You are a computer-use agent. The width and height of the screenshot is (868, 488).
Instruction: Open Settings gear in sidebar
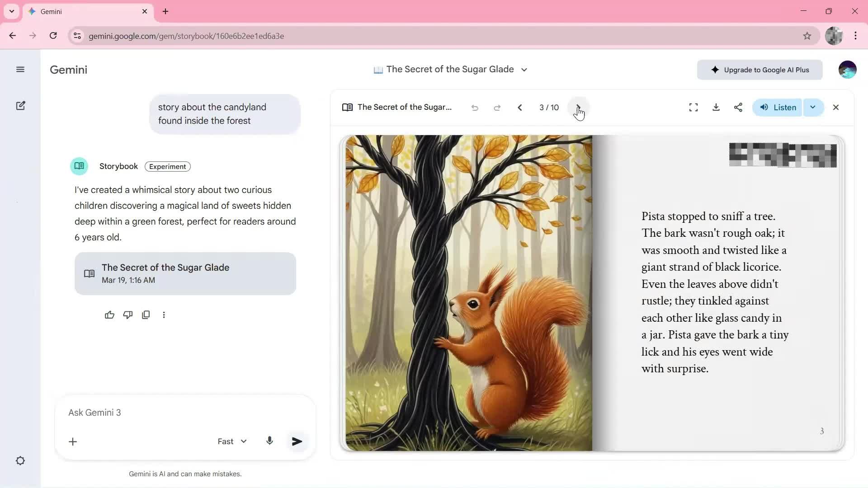20,461
